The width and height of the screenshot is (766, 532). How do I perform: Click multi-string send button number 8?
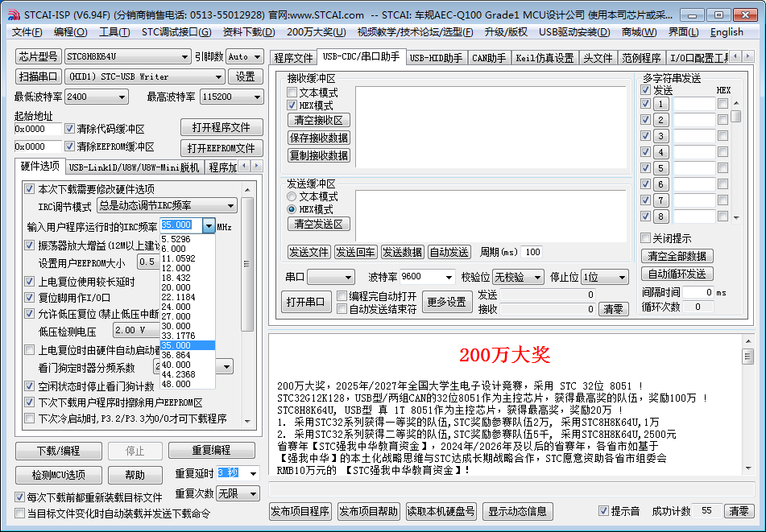(x=660, y=217)
